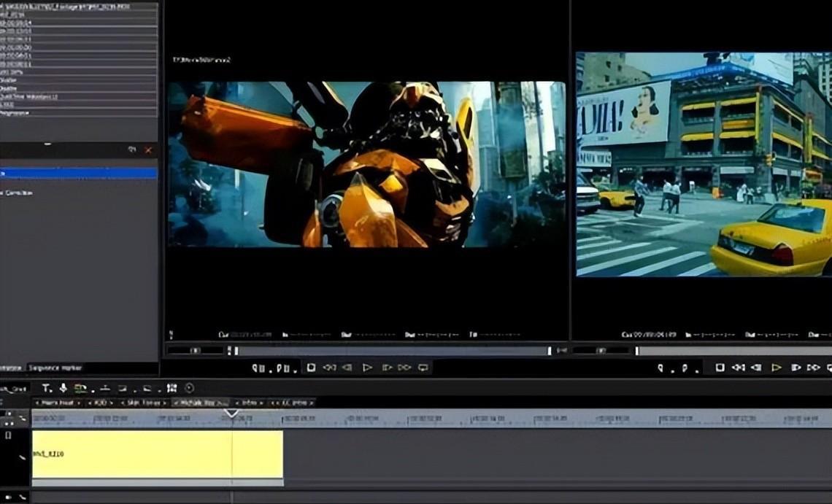The height and width of the screenshot is (504, 832).
Task: Click the Out timecode under the left player
Action: tap(369, 335)
